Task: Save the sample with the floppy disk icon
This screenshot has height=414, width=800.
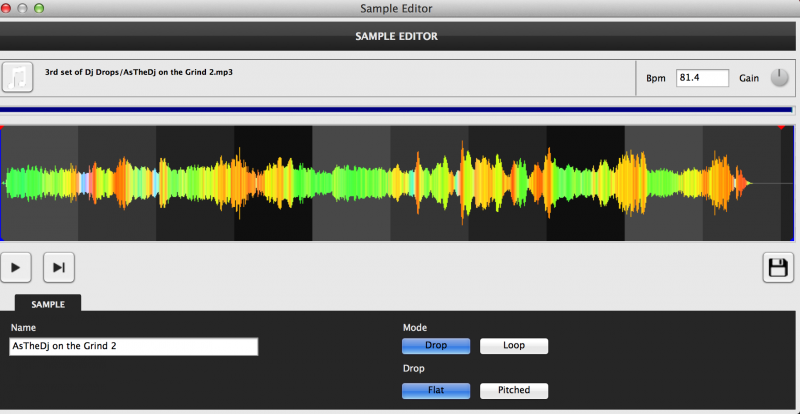Action: 777,267
